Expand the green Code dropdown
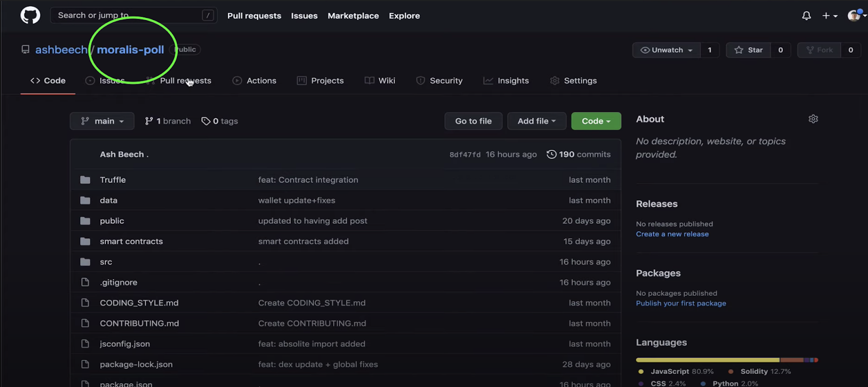 pyautogui.click(x=596, y=121)
